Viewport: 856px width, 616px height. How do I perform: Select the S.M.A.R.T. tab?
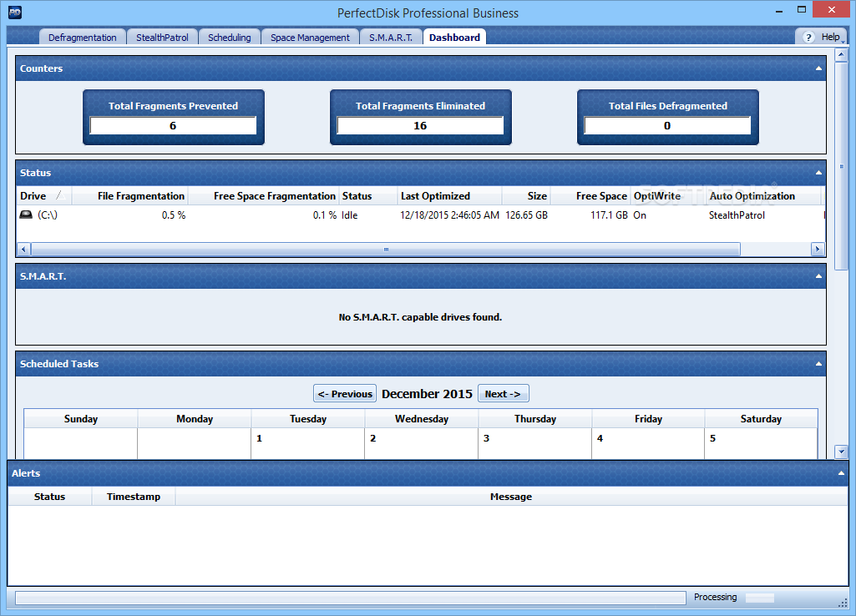click(x=391, y=37)
